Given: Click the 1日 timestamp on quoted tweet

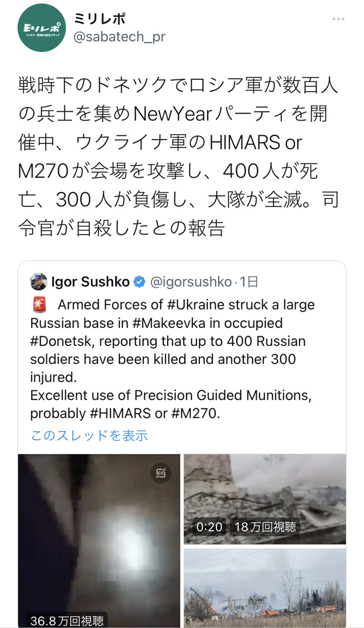Looking at the screenshot, I should tap(249, 282).
